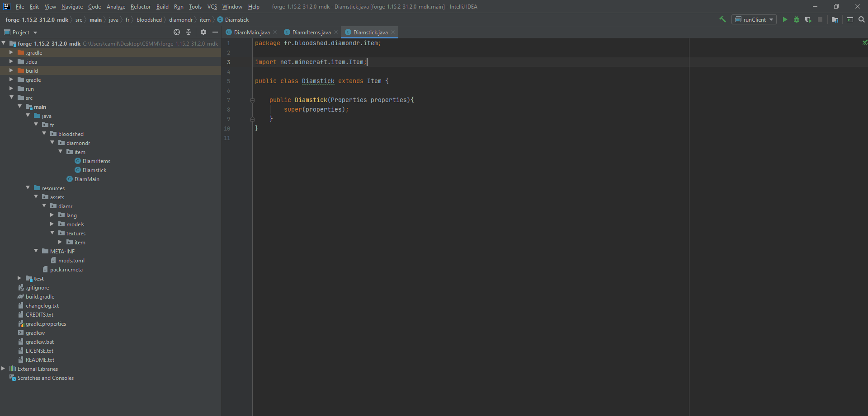
Task: Start debugging with the green bug icon
Action: click(796, 19)
